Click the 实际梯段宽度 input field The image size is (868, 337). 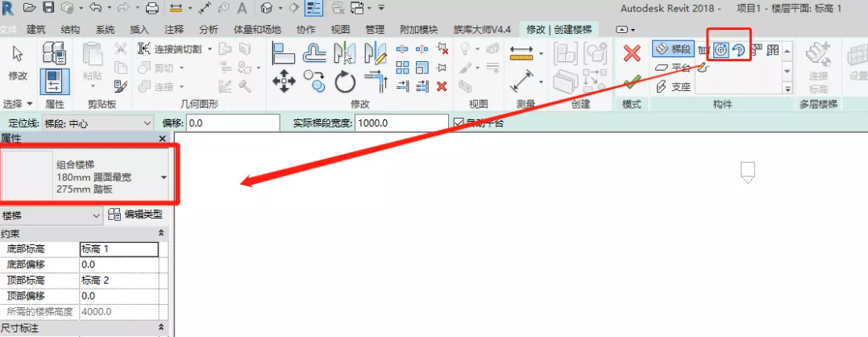pos(401,123)
